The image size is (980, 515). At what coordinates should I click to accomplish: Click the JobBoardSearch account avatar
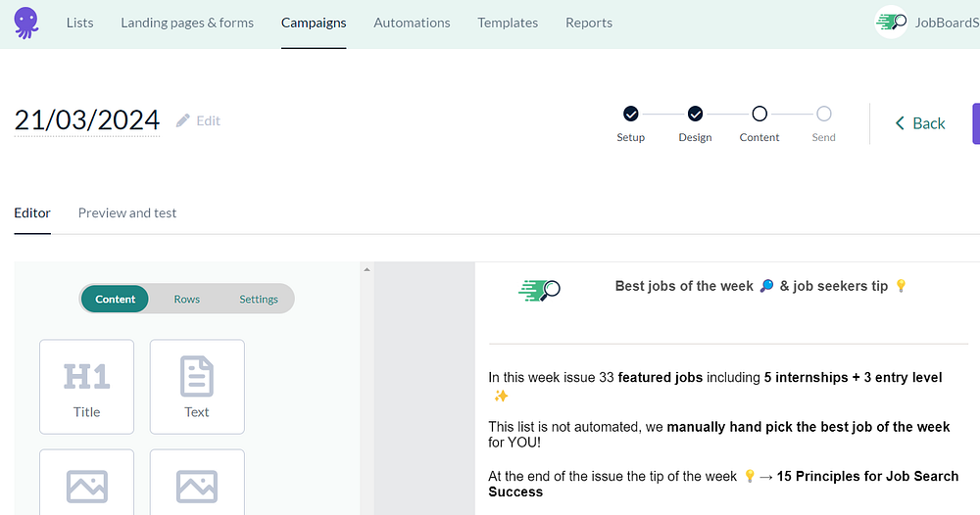click(x=891, y=23)
